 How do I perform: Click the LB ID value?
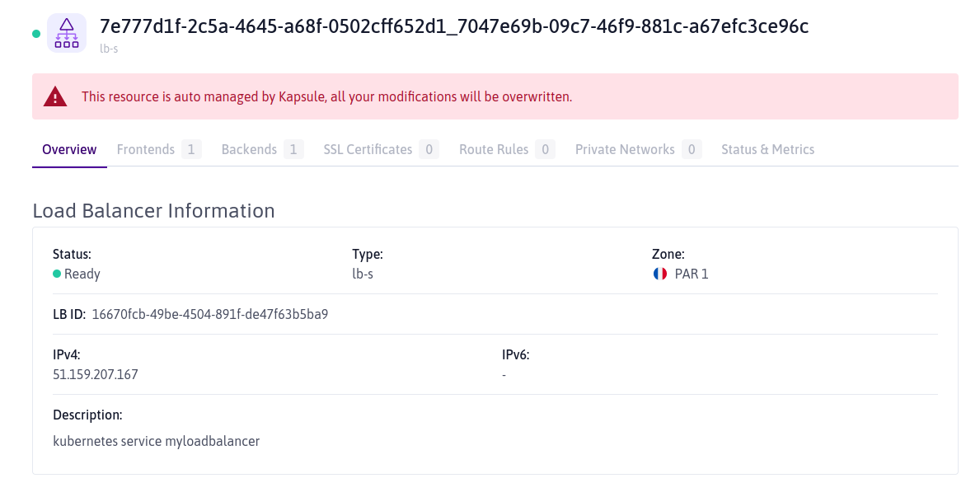(210, 314)
